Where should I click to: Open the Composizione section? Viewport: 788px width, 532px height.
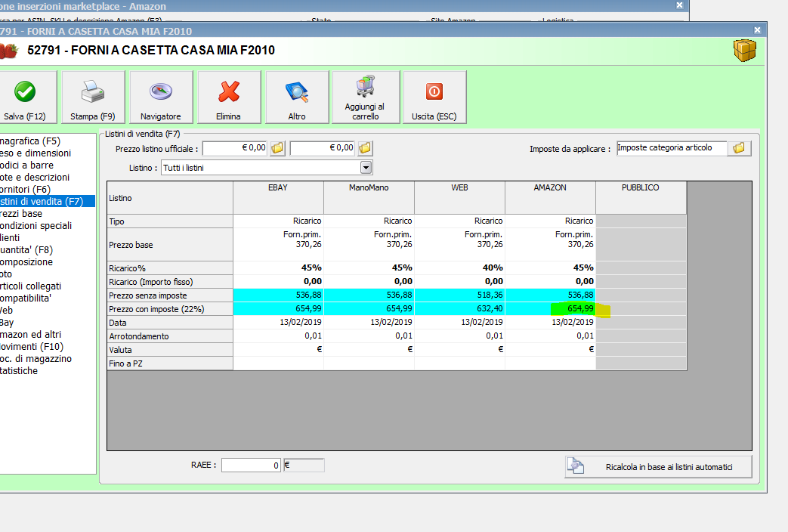pos(26,262)
